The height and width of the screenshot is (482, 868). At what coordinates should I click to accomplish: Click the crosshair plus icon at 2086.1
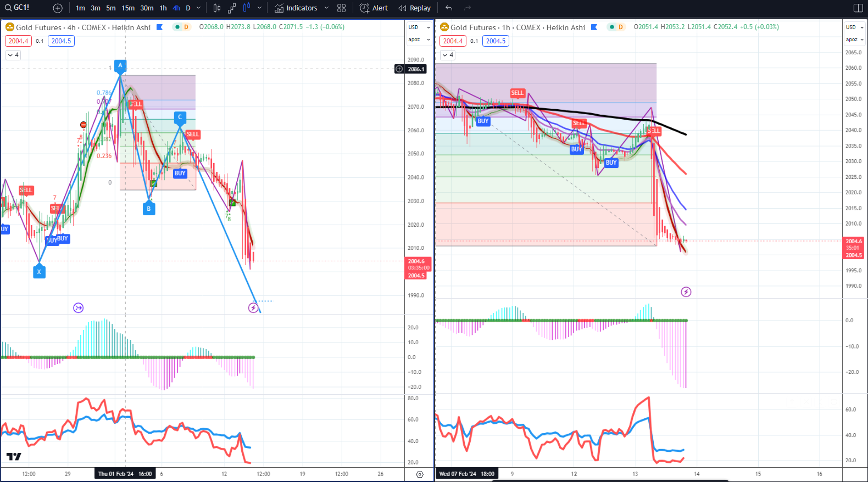point(399,69)
